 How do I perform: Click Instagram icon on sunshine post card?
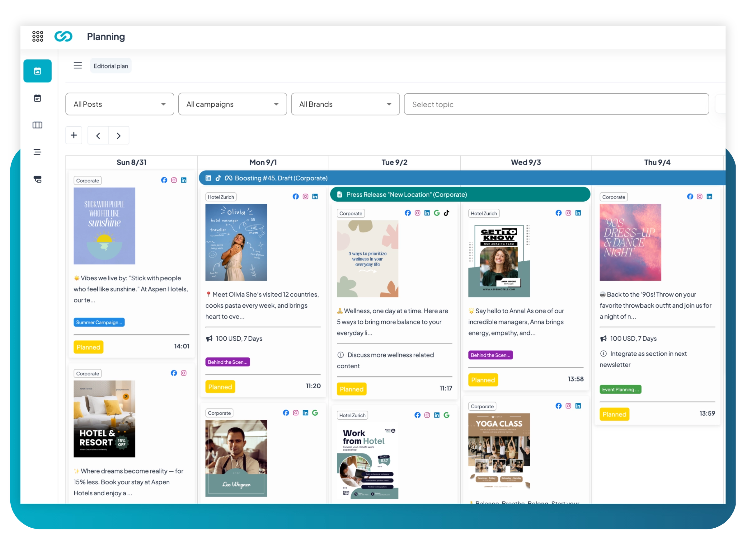point(174,180)
